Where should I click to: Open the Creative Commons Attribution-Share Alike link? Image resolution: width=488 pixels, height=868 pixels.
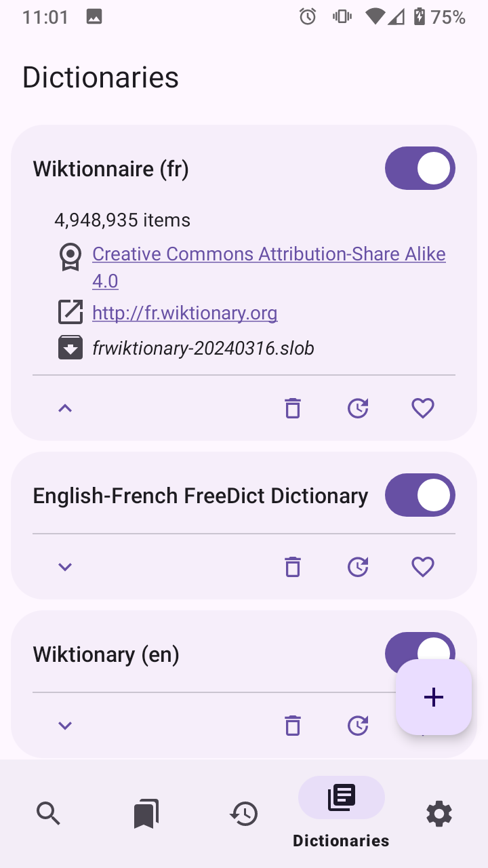click(268, 254)
